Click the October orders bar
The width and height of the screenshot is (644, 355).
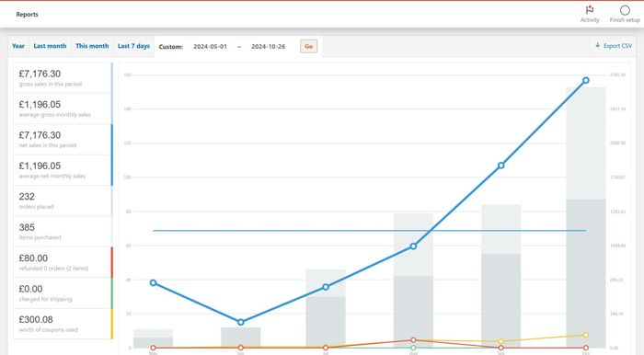586,273
